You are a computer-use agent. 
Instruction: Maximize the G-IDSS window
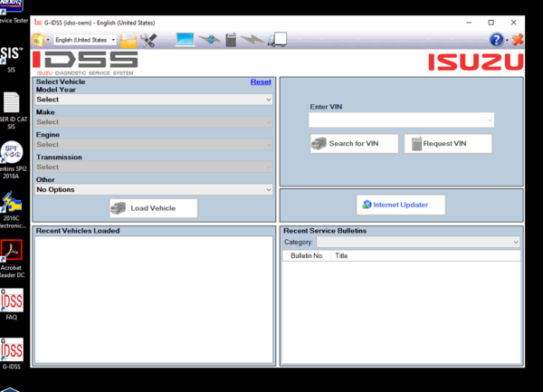click(491, 23)
